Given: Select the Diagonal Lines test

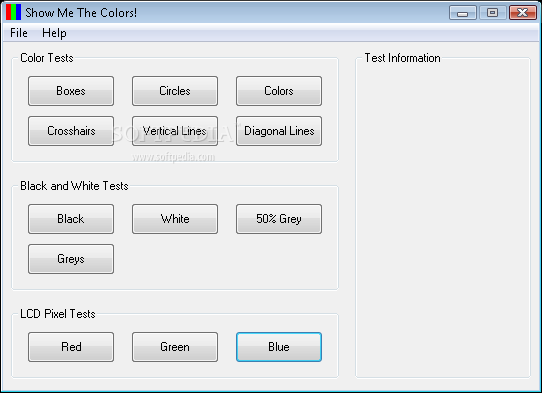Looking at the screenshot, I should click(x=279, y=131).
